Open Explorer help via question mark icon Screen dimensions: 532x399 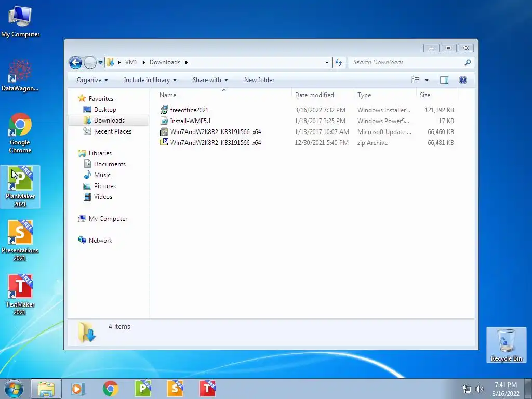pyautogui.click(x=463, y=80)
